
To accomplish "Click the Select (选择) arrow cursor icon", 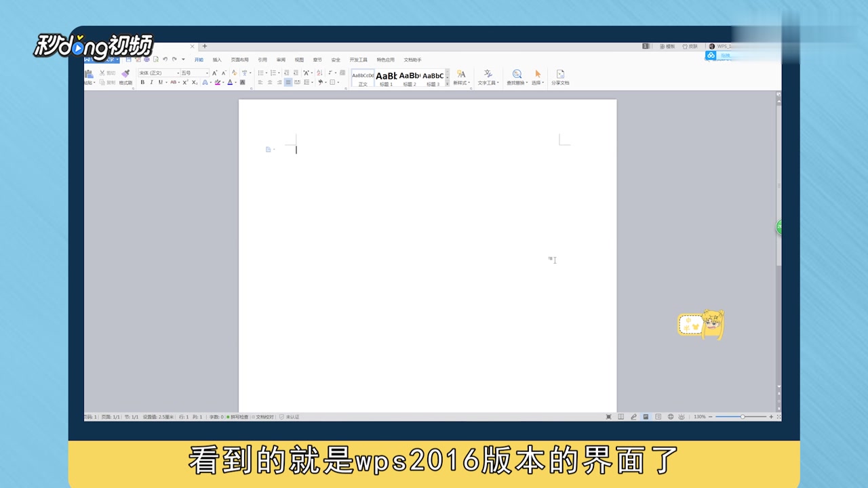I will click(538, 73).
